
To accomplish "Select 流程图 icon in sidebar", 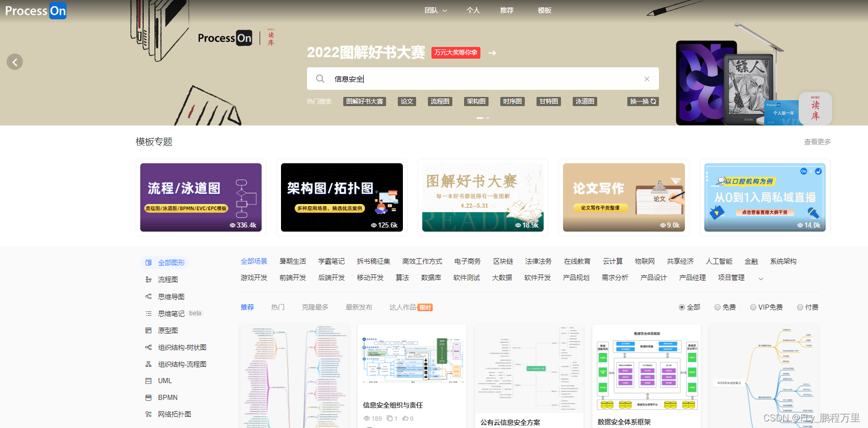I will coord(148,280).
